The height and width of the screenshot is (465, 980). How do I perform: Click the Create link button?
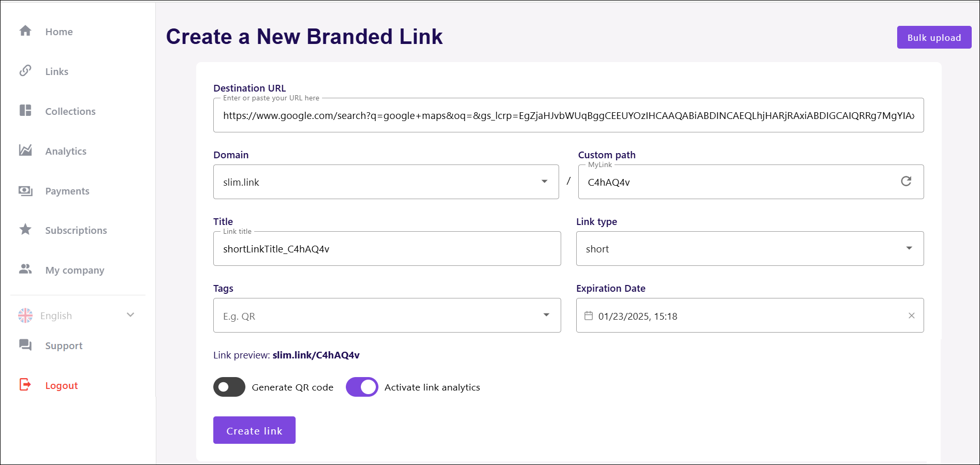pyautogui.click(x=254, y=430)
